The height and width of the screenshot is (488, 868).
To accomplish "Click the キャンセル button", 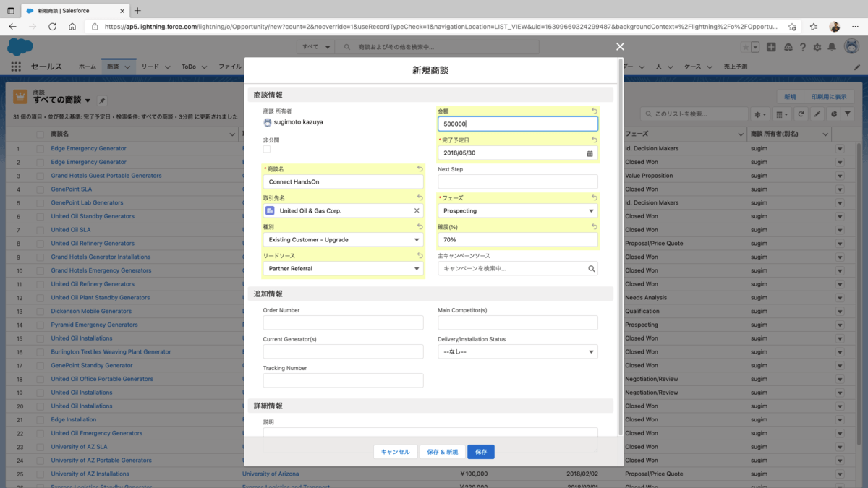I will (x=395, y=452).
